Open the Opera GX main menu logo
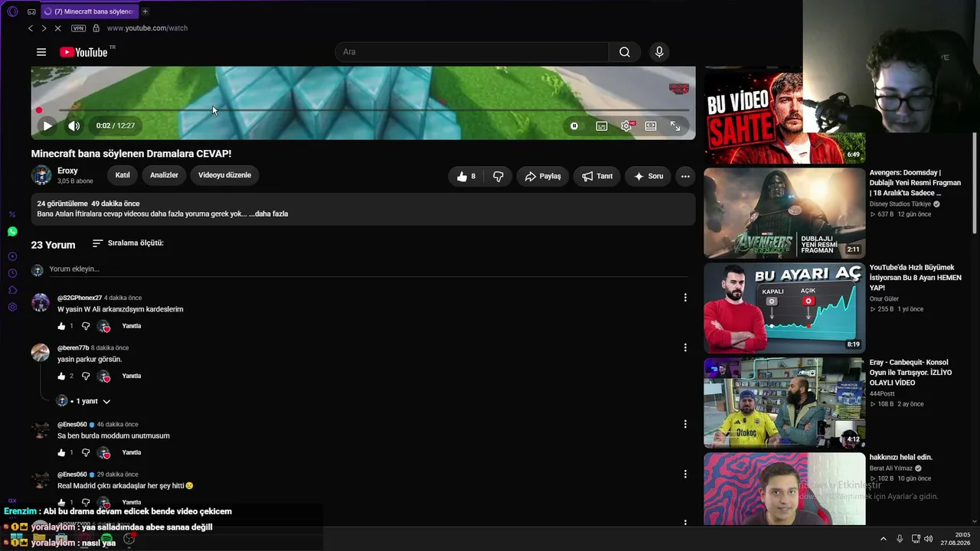This screenshot has height=551, width=980. [x=12, y=11]
